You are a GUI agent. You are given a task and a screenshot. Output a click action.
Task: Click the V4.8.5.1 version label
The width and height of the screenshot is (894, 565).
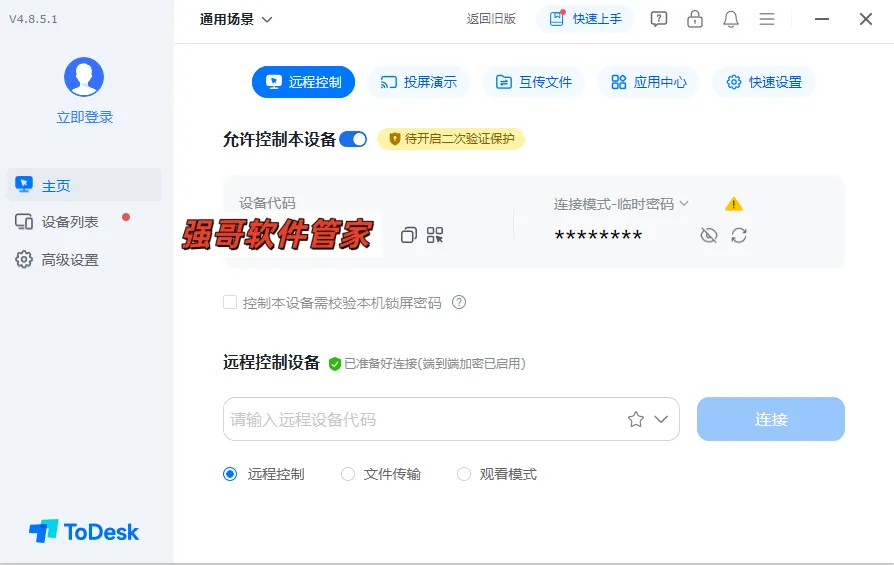[x=33, y=19]
